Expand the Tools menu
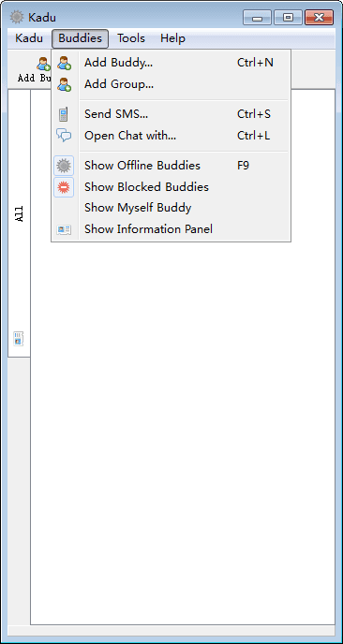The image size is (343, 644). pyautogui.click(x=131, y=38)
